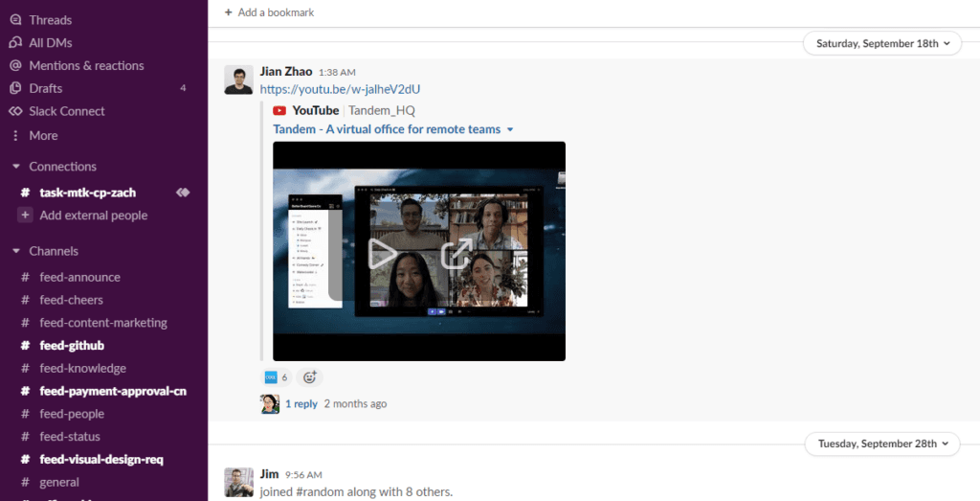This screenshot has height=501, width=980.
Task: Click the Jim username
Action: point(269,474)
